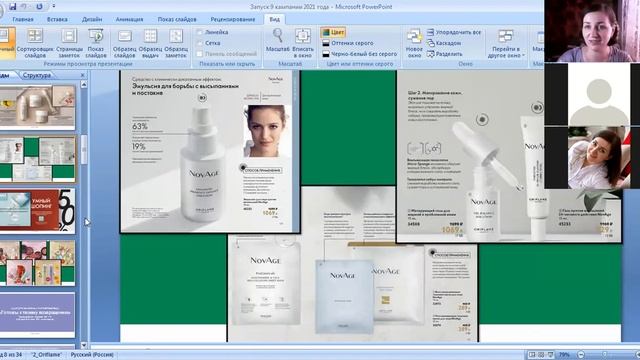Click Упорядочить все in Окно group
Image resolution: width=640 pixels, height=360 pixels.
(x=454, y=32)
